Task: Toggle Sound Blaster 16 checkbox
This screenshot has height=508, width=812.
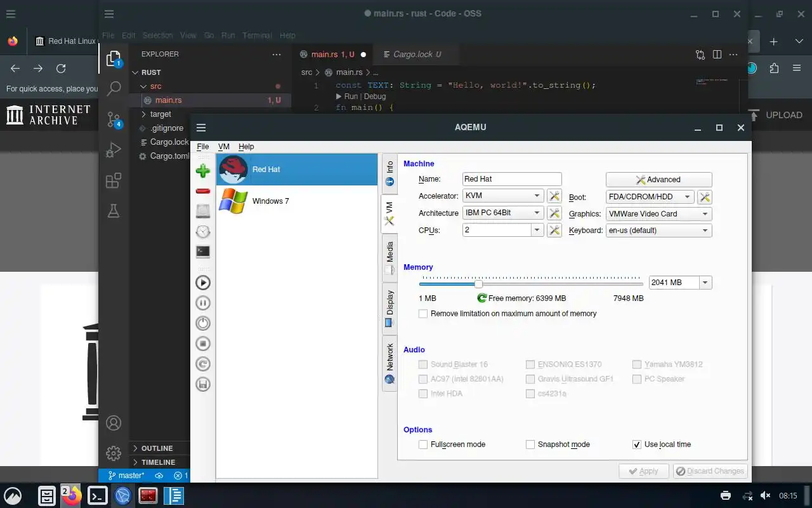Action: click(x=423, y=364)
